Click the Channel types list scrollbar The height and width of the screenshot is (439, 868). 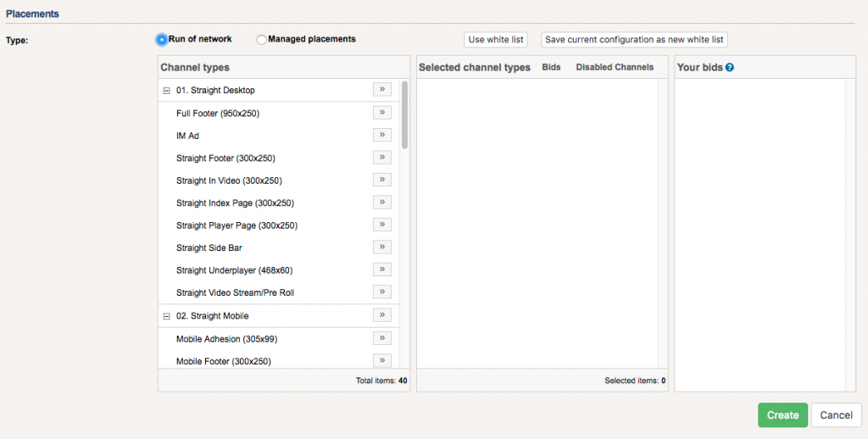(404, 114)
